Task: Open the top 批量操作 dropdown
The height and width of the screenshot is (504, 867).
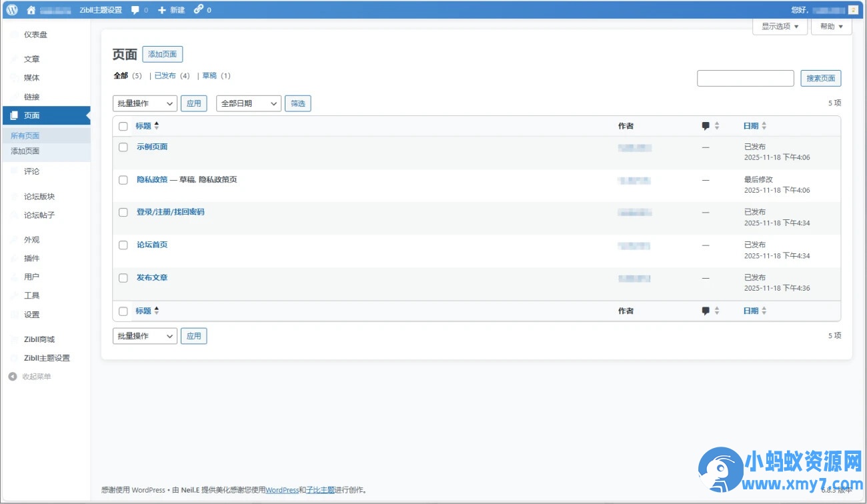Action: [145, 103]
